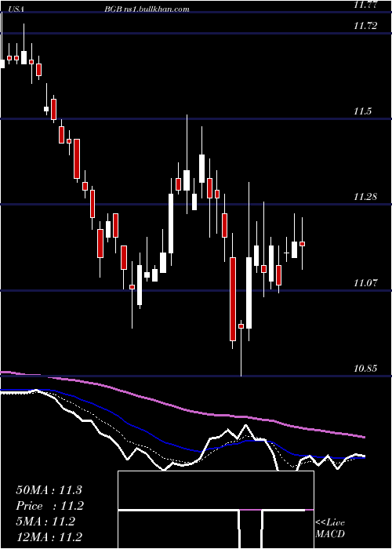The width and height of the screenshot is (392, 549).
Task: Click the 11.5 price level label
Action: pyautogui.click(x=362, y=111)
